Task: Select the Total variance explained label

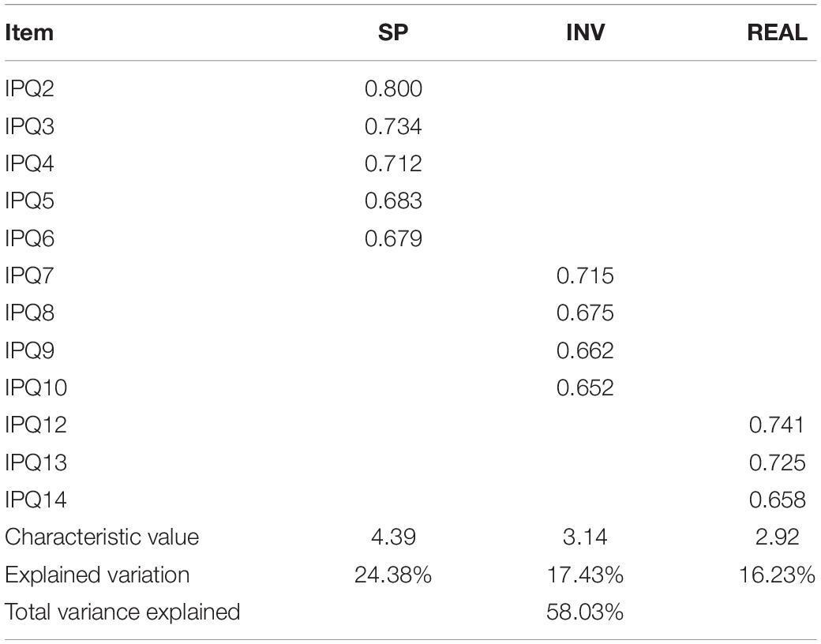Action: [x=122, y=612]
